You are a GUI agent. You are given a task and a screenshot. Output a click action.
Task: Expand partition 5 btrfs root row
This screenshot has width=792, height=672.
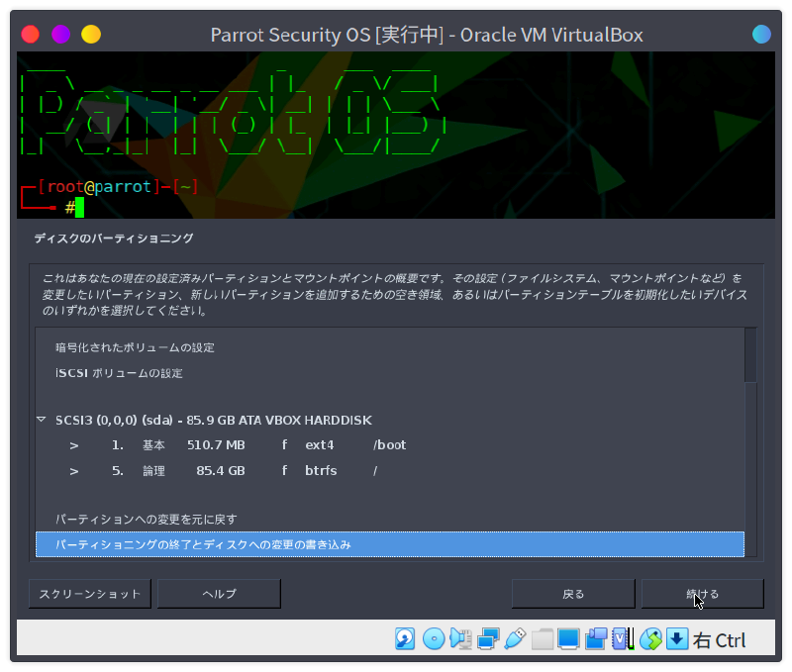(x=73, y=470)
